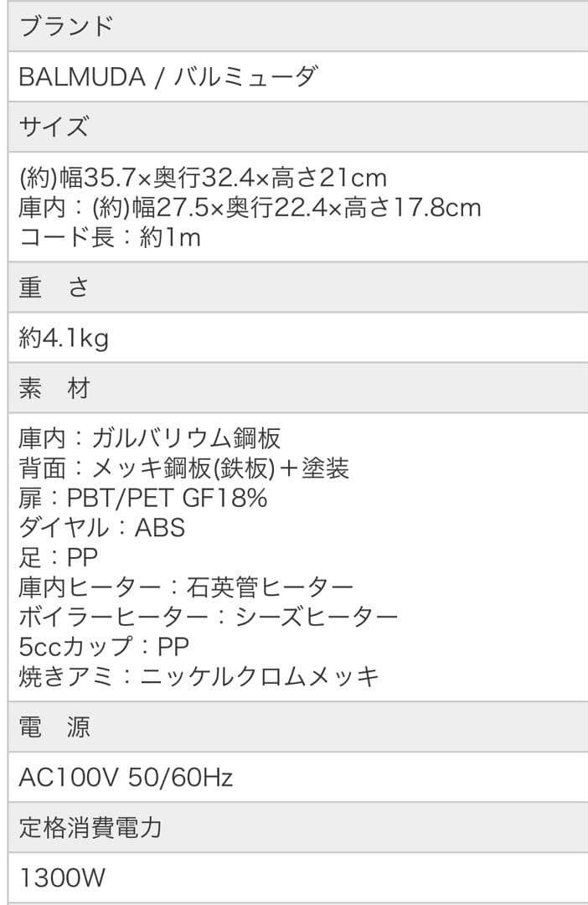Select the 扉：PBT/PET GF18% line
588x905 pixels.
pyautogui.click(x=142, y=498)
